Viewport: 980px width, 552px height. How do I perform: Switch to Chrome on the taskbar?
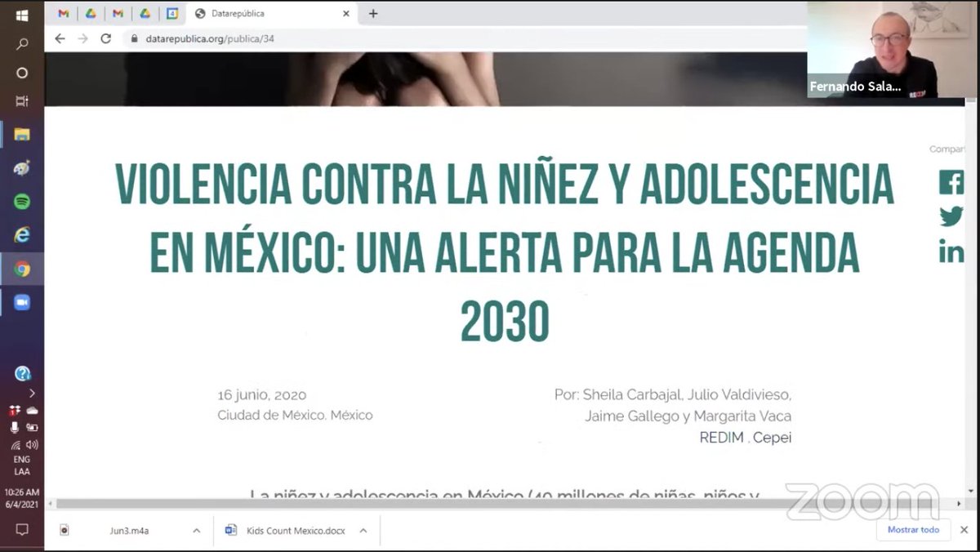(22, 269)
